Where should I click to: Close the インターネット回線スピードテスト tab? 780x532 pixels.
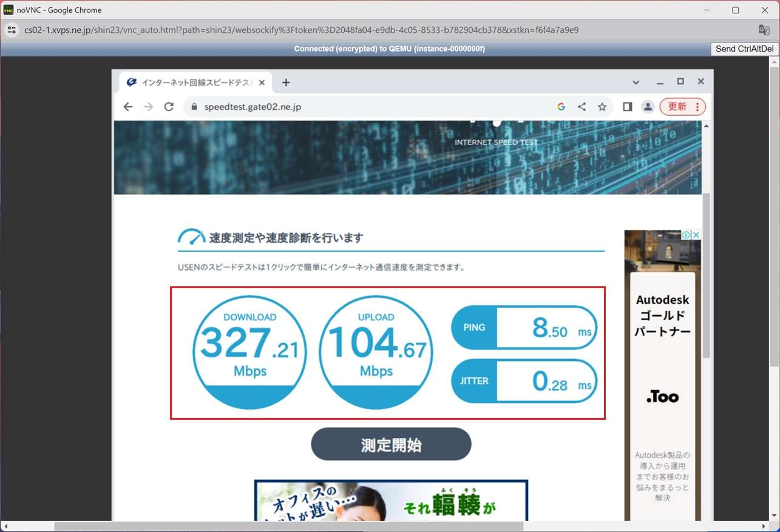click(262, 82)
